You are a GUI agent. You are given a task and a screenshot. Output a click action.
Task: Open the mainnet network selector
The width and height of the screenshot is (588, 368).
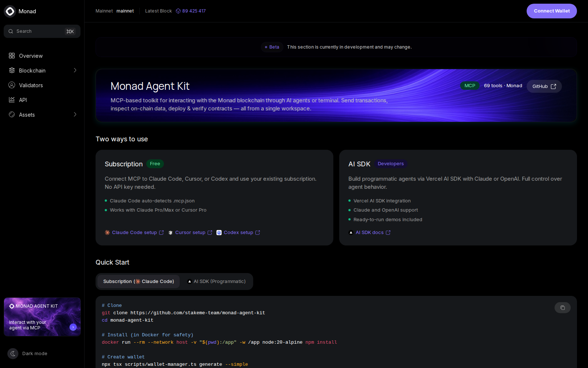click(x=125, y=11)
